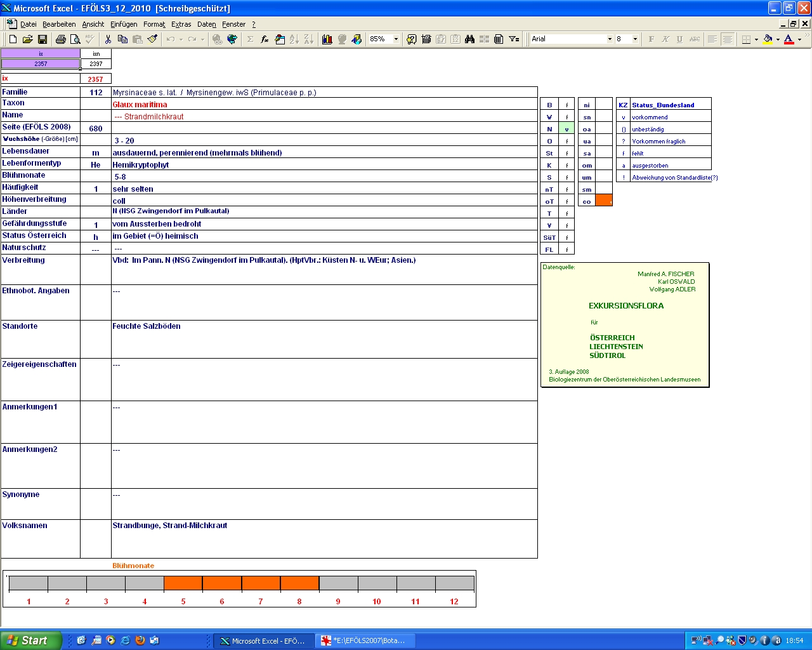
Task: Open the Einfügen menu
Action: [124, 24]
